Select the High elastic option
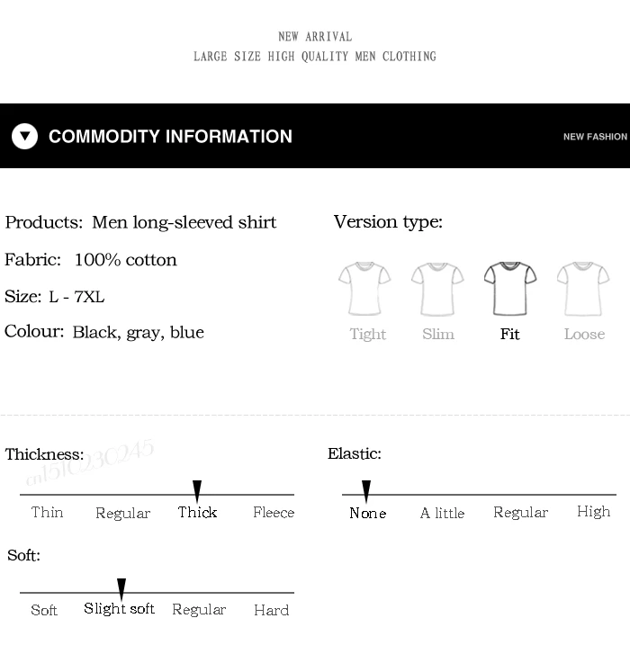630x672 pixels. 593,512
